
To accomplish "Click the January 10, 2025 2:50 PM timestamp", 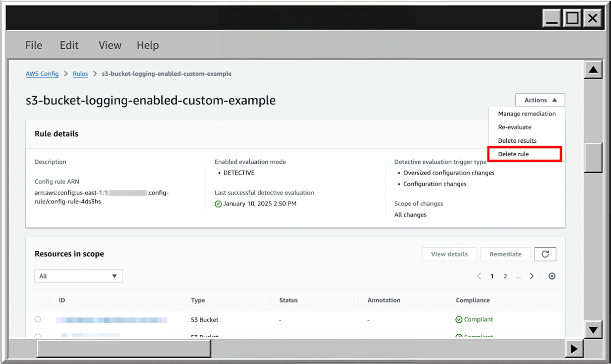I will click(260, 204).
